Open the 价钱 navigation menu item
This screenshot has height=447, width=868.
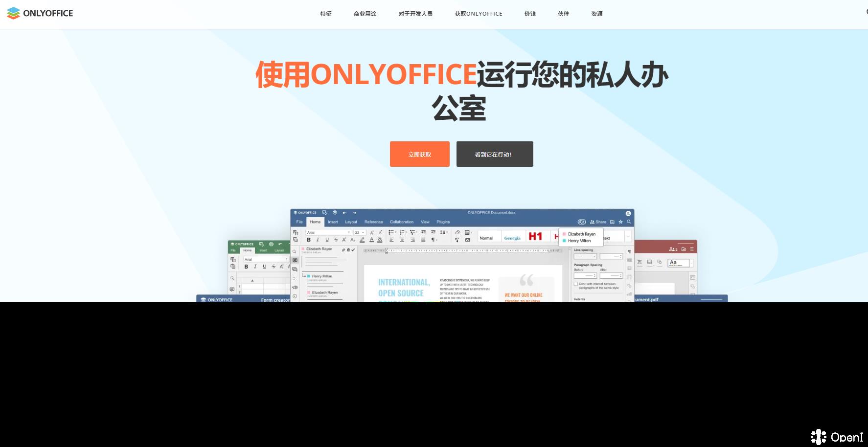click(529, 14)
